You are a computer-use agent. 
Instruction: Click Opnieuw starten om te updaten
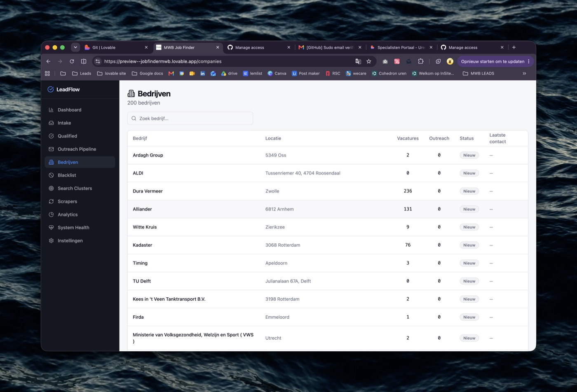493,61
